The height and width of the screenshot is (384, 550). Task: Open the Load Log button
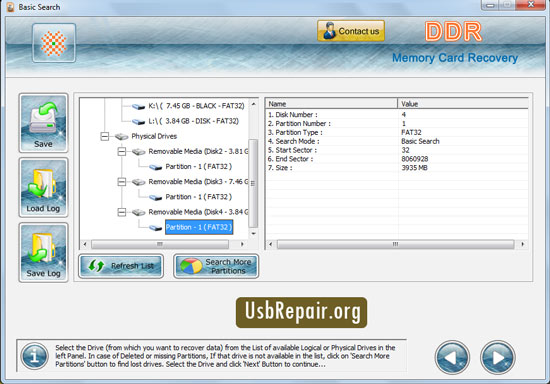pyautogui.click(x=43, y=188)
